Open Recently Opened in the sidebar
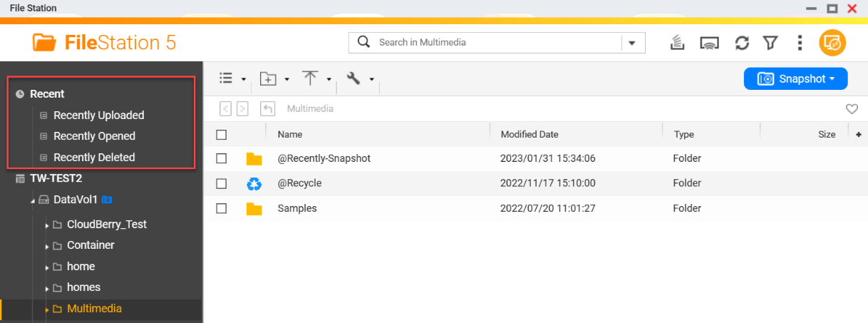This screenshot has height=323, width=868. [94, 135]
